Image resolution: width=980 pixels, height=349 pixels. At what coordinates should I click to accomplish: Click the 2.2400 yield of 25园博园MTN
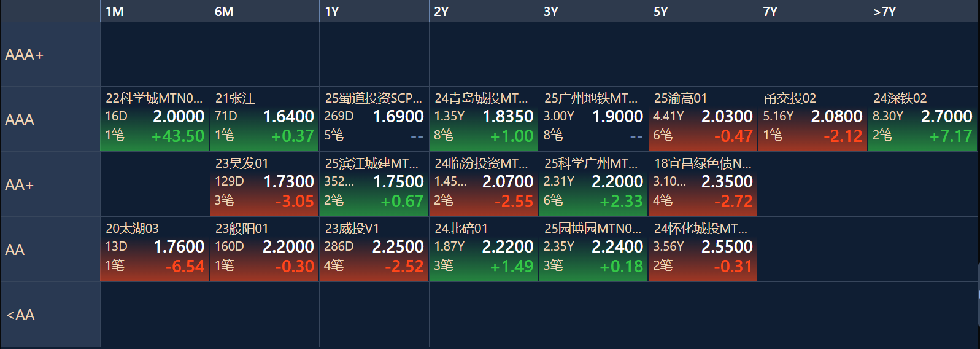(617, 247)
